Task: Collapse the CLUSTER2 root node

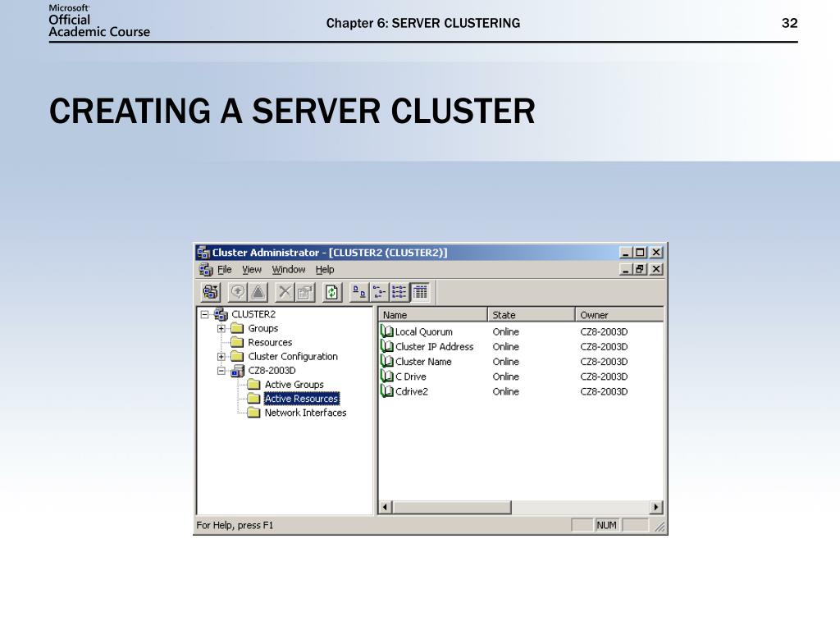Action: pos(205,314)
